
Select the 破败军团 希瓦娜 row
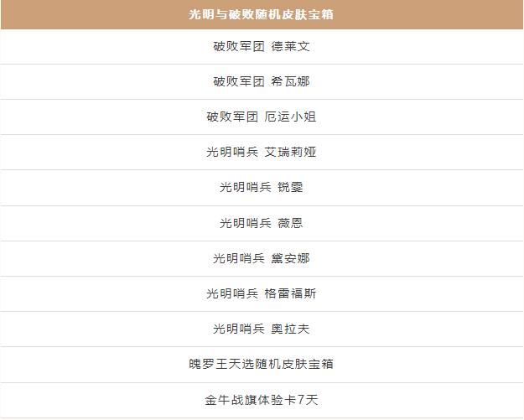point(262,81)
